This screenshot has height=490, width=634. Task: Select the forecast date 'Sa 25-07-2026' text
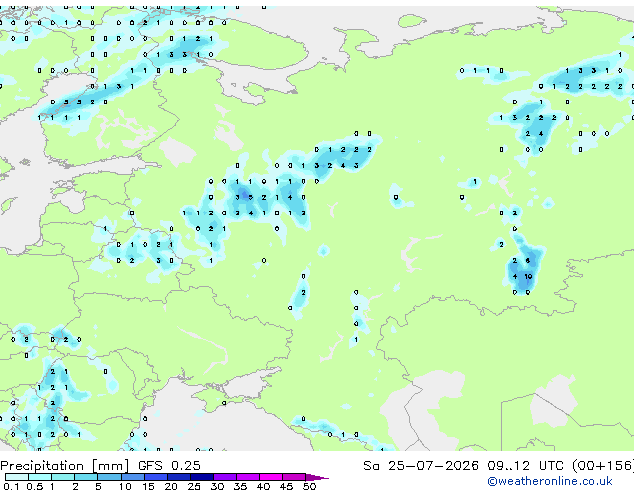pyautogui.click(x=421, y=466)
